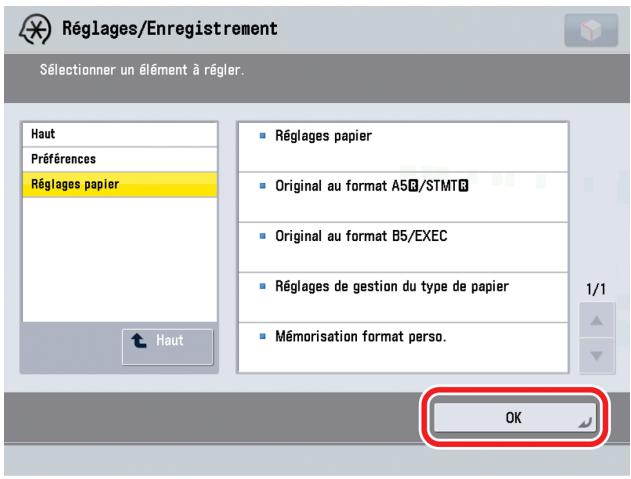Click the Haut button with up arrow
The width and height of the screenshot is (631, 479).
click(x=167, y=347)
